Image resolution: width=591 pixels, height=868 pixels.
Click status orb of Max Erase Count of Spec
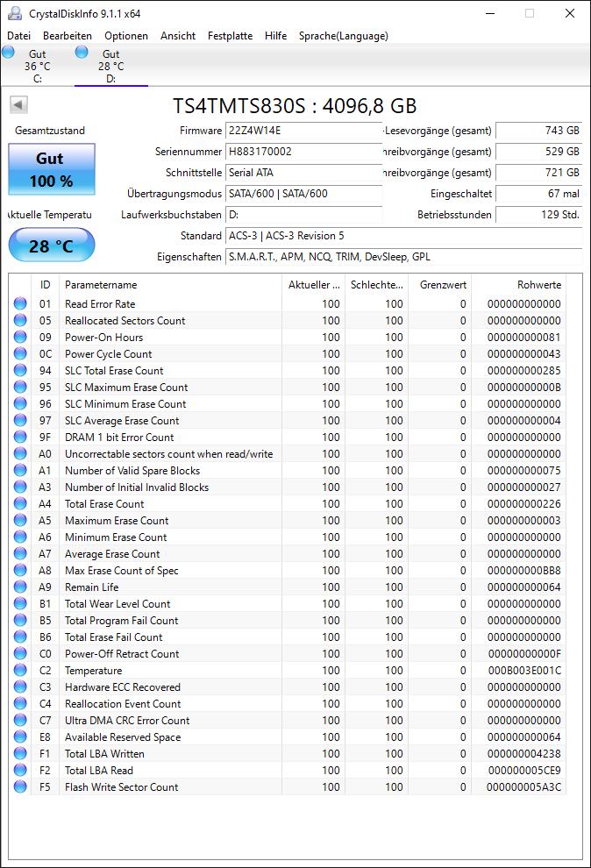pos(20,570)
